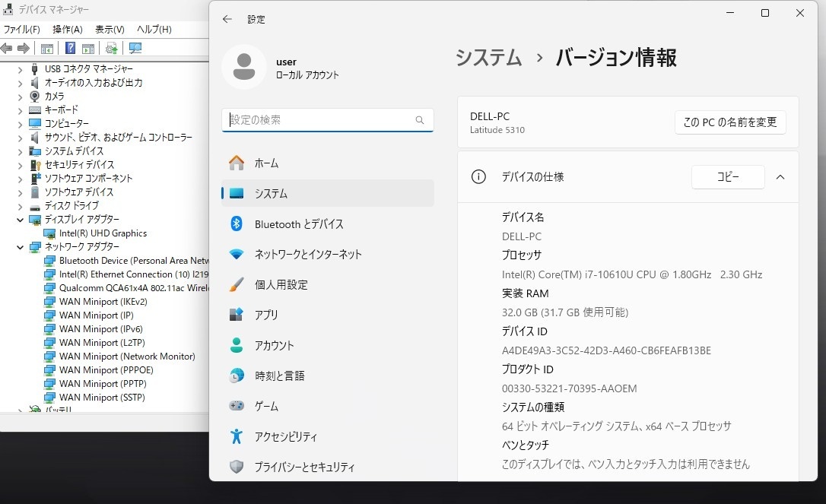
Task: Select WAN Miniport (IPv6)
Action: [x=100, y=329]
